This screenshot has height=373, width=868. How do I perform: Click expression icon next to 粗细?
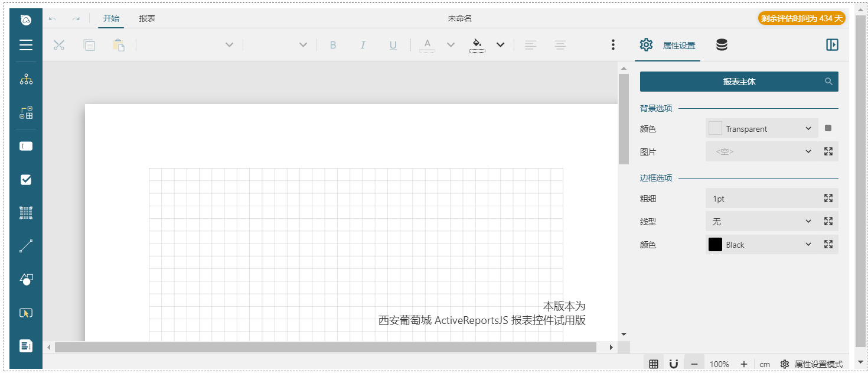828,198
